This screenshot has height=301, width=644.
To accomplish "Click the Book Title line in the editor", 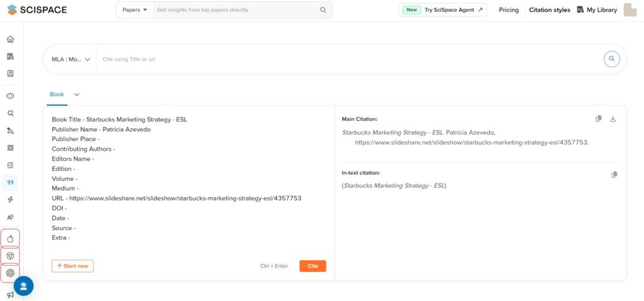I will pyautogui.click(x=119, y=119).
